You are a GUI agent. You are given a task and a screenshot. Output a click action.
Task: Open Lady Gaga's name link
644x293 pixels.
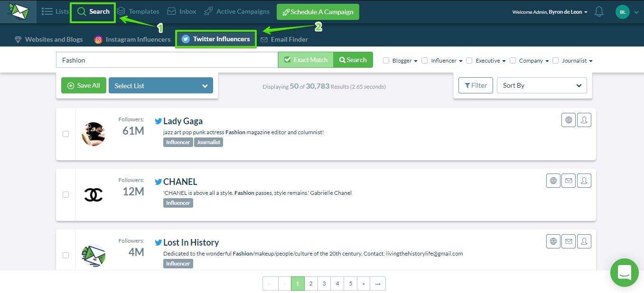(x=183, y=121)
